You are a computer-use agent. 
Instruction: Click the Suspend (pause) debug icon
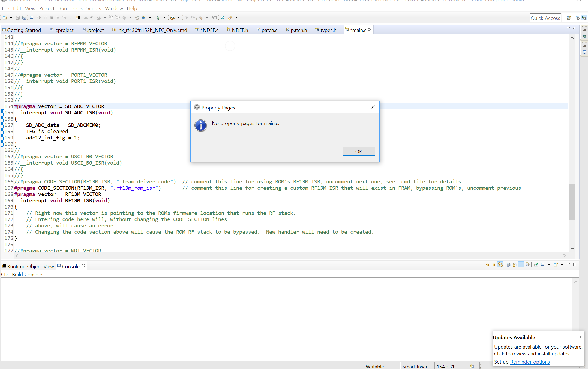(45, 17)
